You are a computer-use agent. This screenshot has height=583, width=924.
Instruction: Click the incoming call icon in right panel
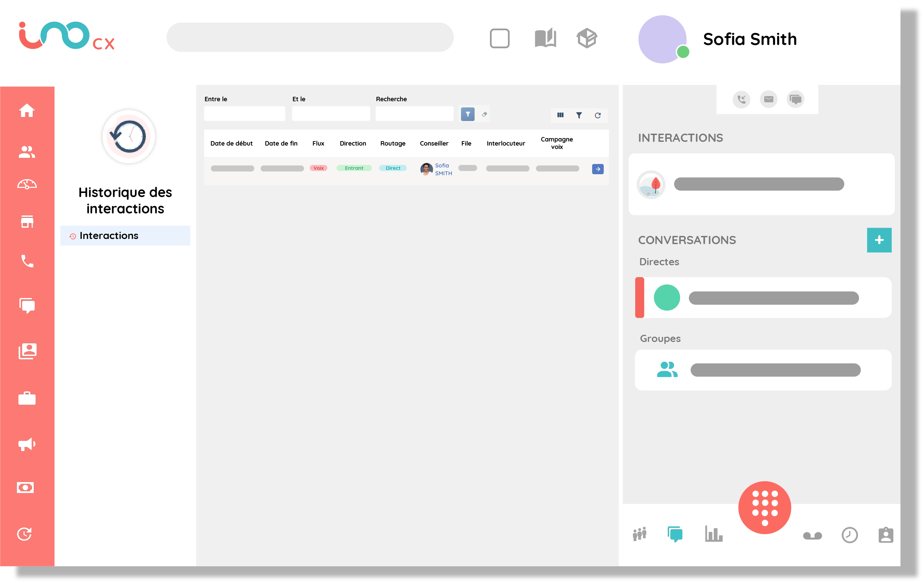741,100
